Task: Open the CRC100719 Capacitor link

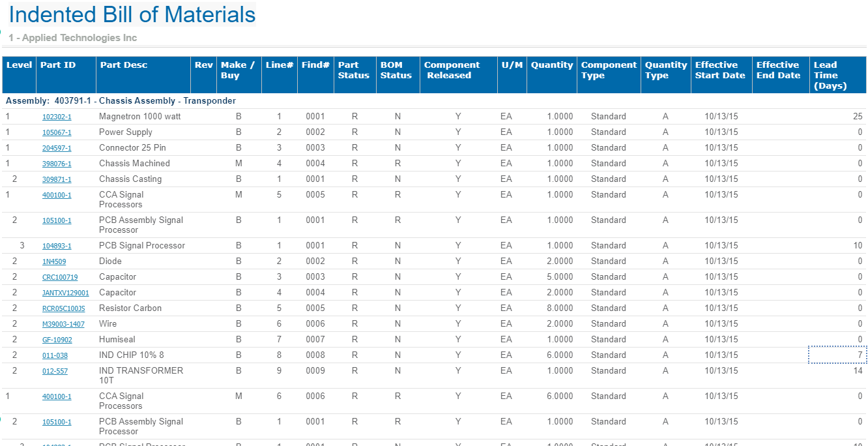Action: pos(60,278)
